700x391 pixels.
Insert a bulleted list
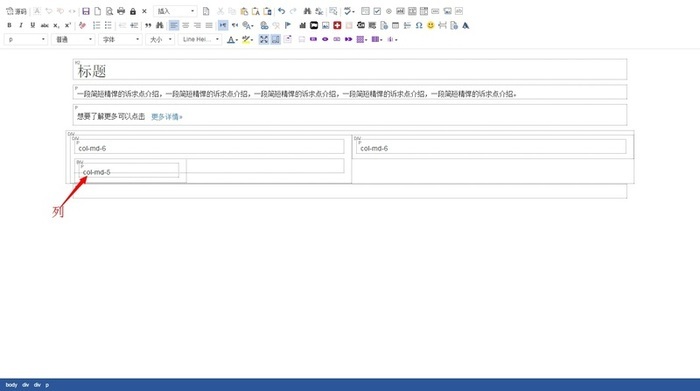click(108, 25)
